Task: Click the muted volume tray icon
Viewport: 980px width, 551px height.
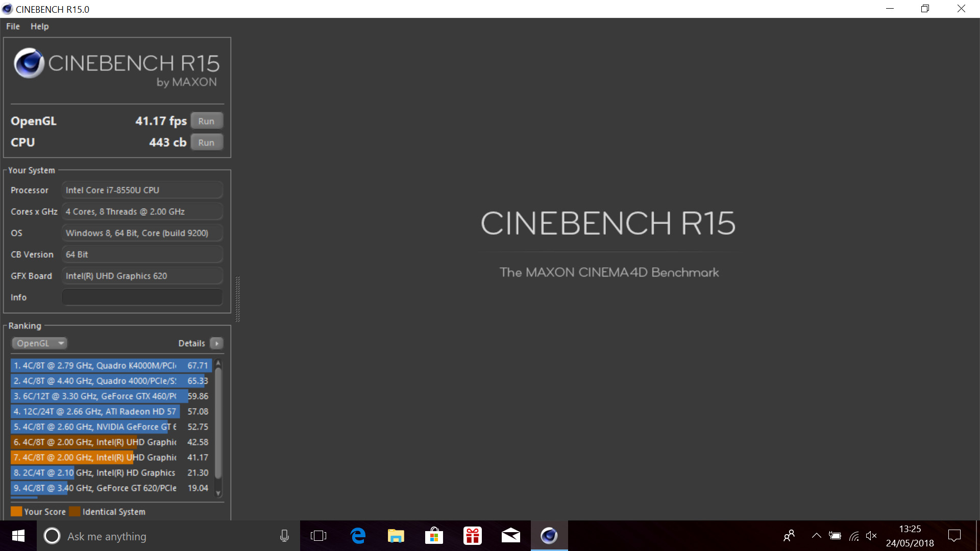Action: point(871,536)
